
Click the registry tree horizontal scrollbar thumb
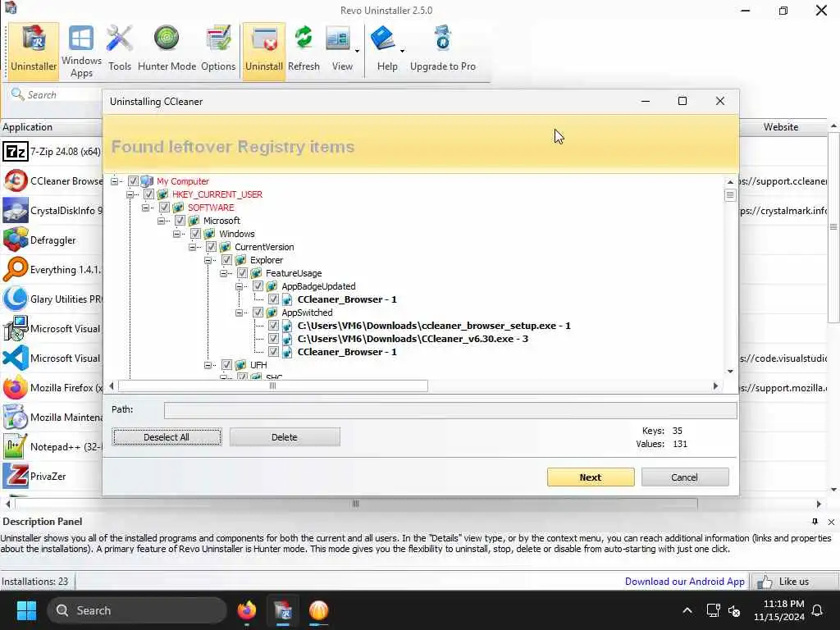272,386
